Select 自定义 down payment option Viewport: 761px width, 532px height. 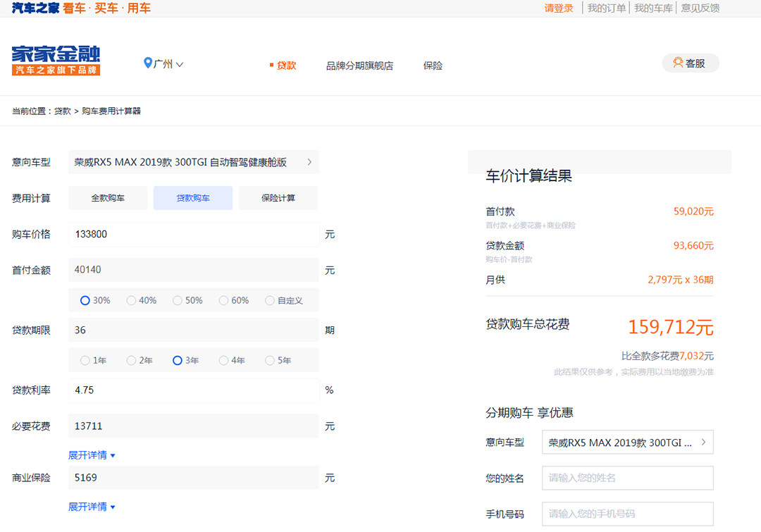click(270, 300)
